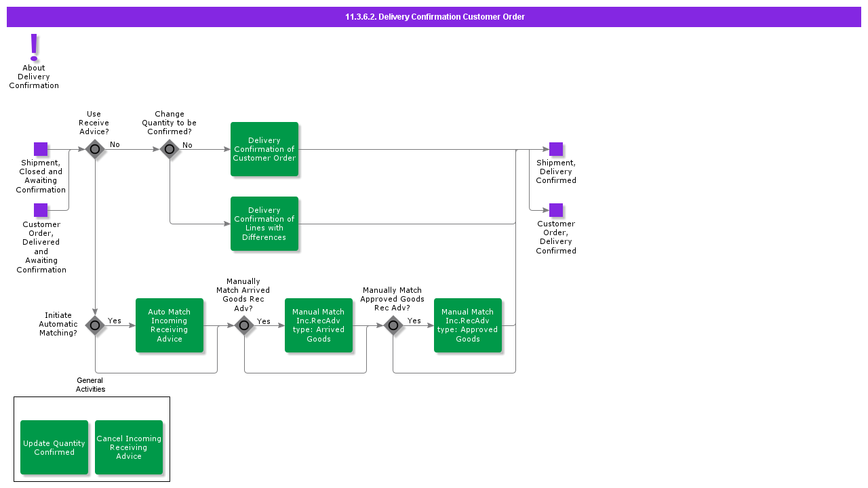
Task: Click the Manually Match Approved Goods diamond
Action: click(x=393, y=325)
